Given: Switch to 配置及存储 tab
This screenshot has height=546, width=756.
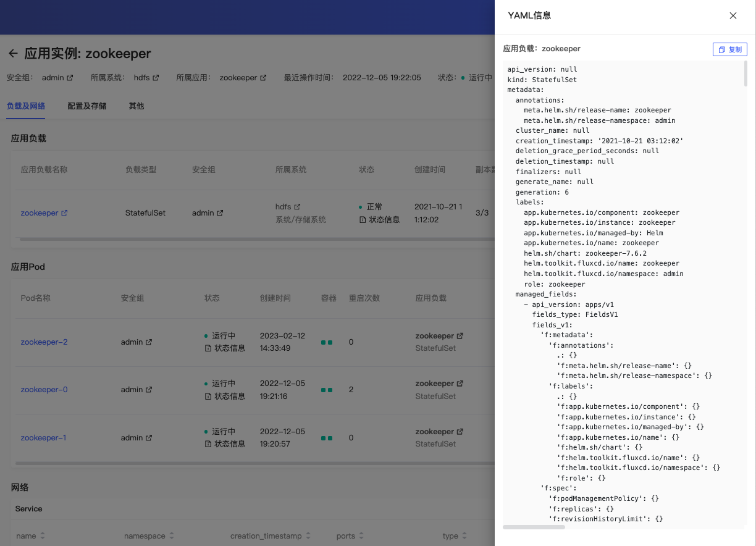Looking at the screenshot, I should (x=87, y=106).
